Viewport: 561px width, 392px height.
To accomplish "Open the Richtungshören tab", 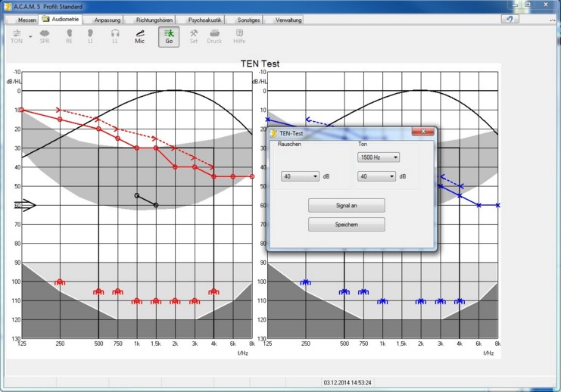I will (x=154, y=20).
